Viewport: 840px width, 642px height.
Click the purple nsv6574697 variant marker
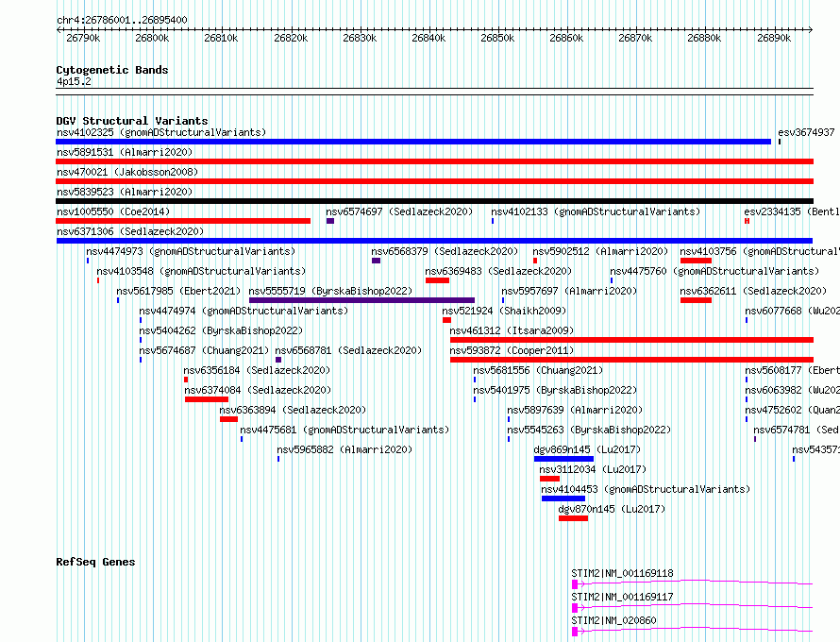tap(330, 221)
